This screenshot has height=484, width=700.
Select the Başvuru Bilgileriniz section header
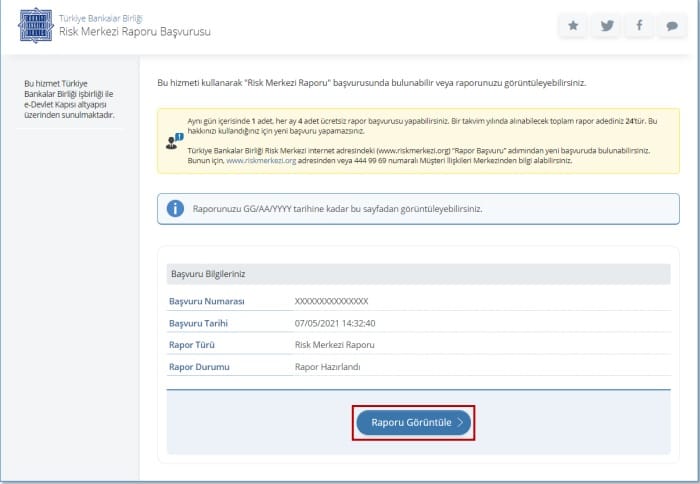(208, 273)
